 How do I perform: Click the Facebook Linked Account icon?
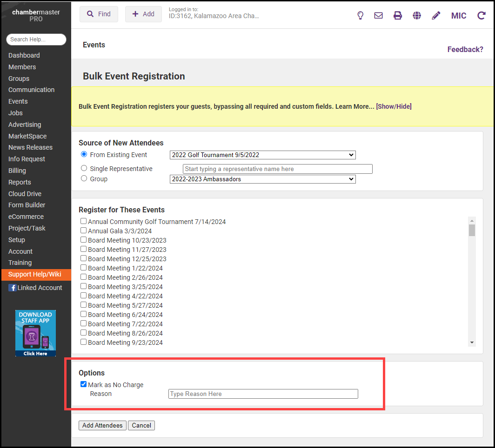pos(12,288)
